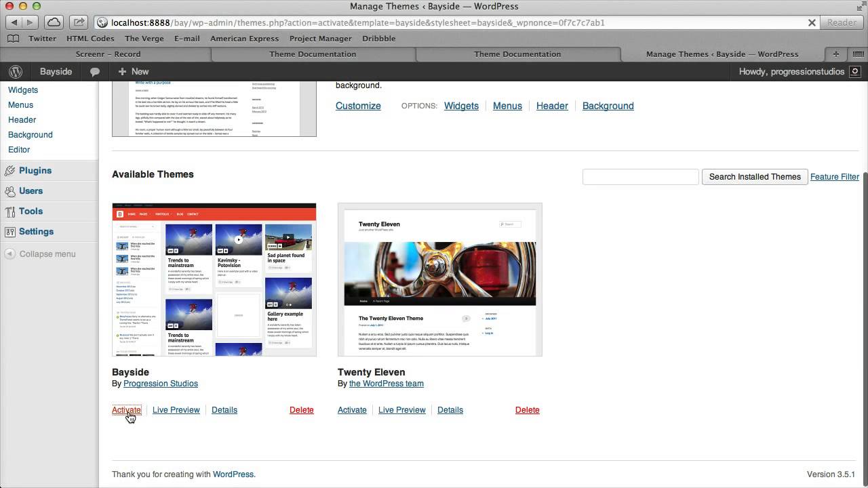Click the WordPress footer link
The width and height of the screenshot is (868, 488).
tap(233, 474)
